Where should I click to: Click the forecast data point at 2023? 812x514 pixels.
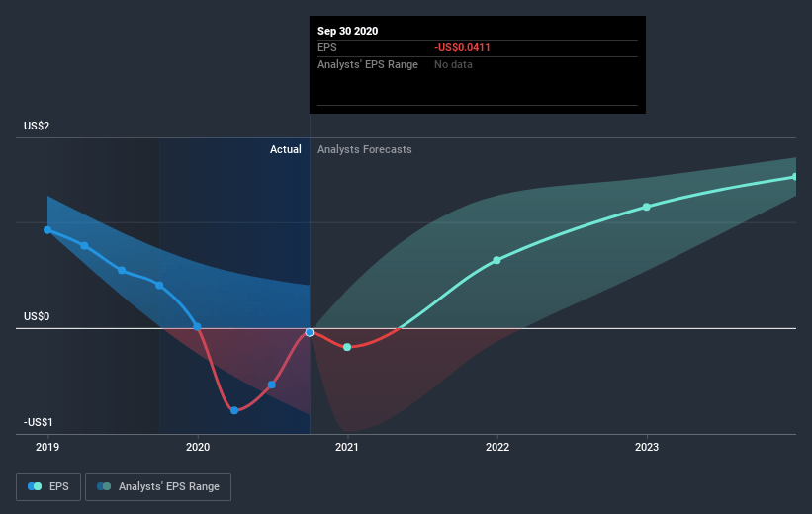point(646,207)
